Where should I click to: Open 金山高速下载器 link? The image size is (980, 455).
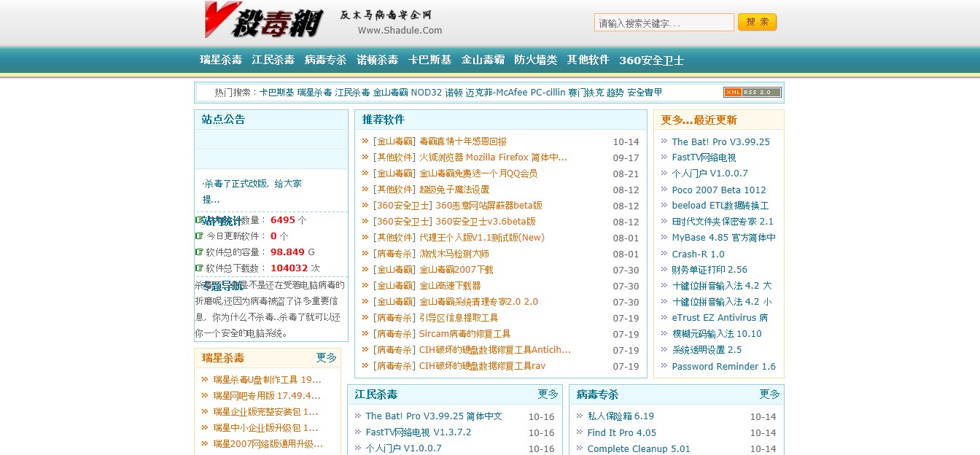pyautogui.click(x=450, y=286)
